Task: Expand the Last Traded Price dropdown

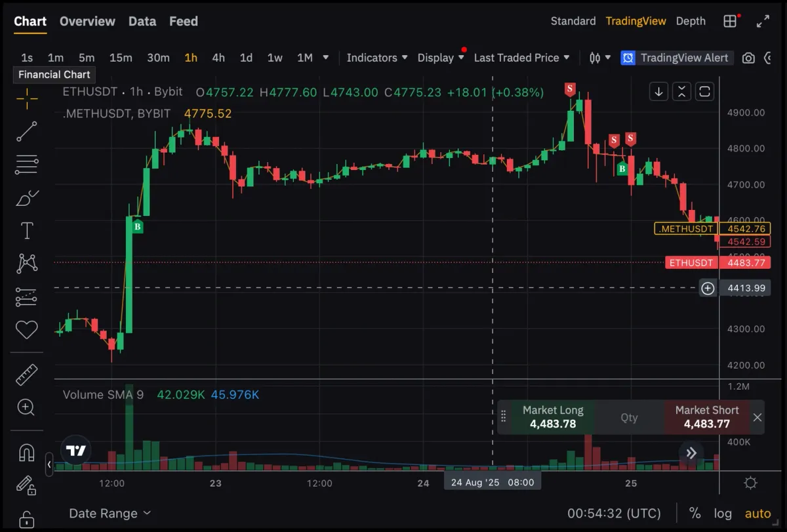Action: 522,58
